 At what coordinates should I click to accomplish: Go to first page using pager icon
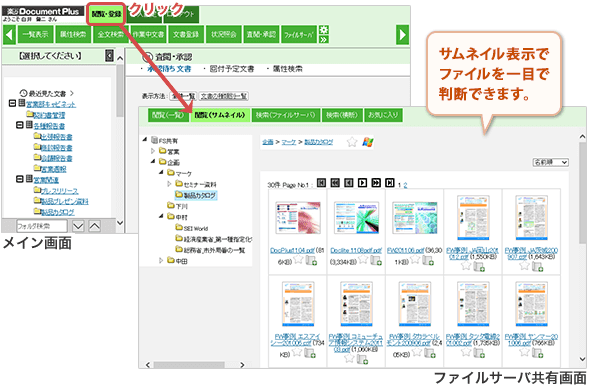321,183
